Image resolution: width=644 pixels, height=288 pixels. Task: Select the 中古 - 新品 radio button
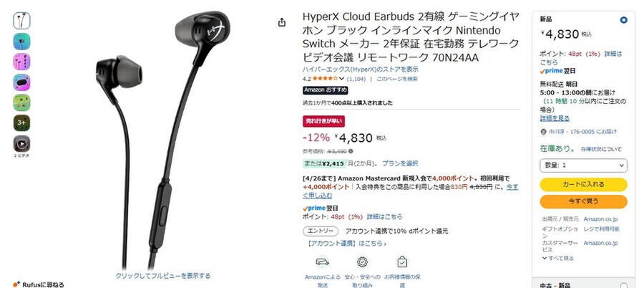pos(623,286)
